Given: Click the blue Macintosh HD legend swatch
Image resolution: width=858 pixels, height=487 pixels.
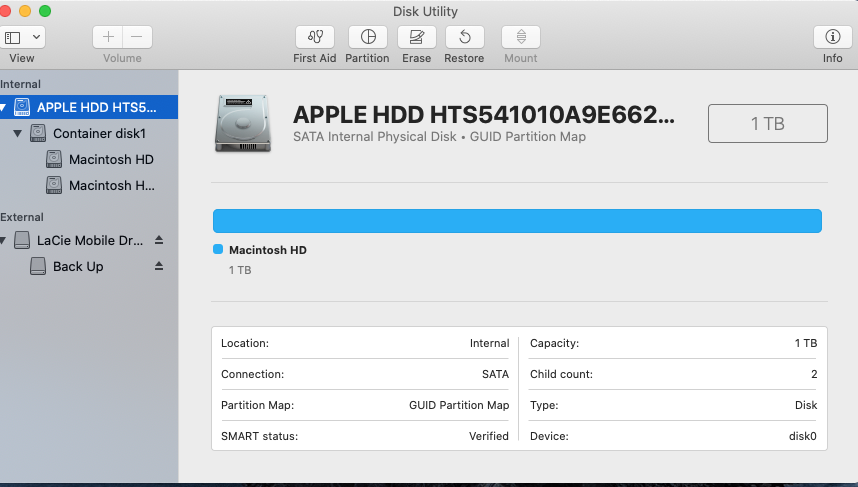Looking at the screenshot, I should (218, 250).
